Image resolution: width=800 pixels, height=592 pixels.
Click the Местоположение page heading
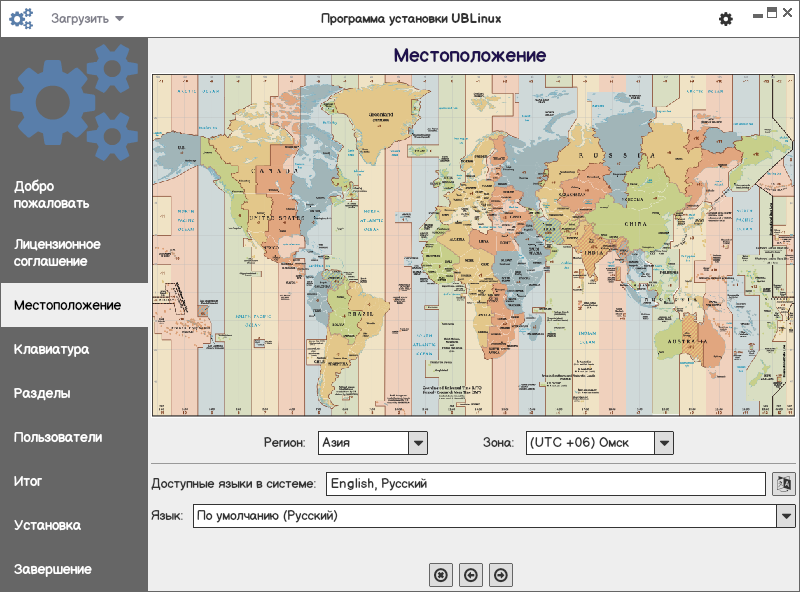point(470,55)
